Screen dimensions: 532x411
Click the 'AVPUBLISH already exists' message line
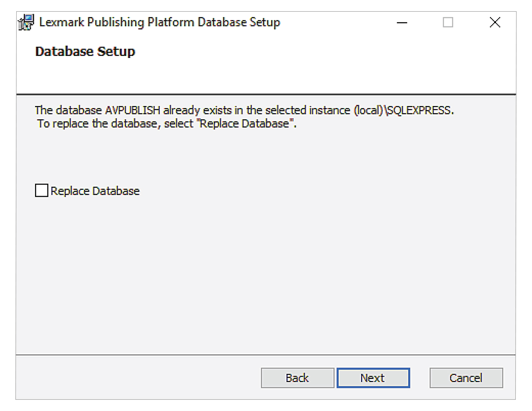[244, 110]
